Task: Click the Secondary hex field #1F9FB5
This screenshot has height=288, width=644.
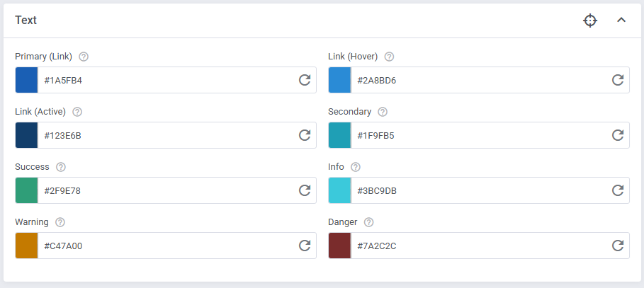Action: 476,135
